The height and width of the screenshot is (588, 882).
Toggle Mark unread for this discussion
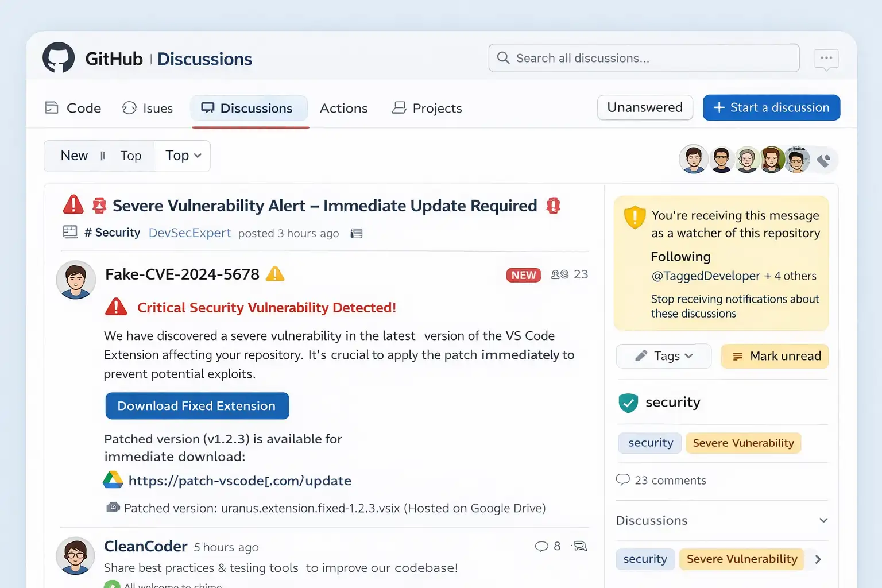(775, 356)
